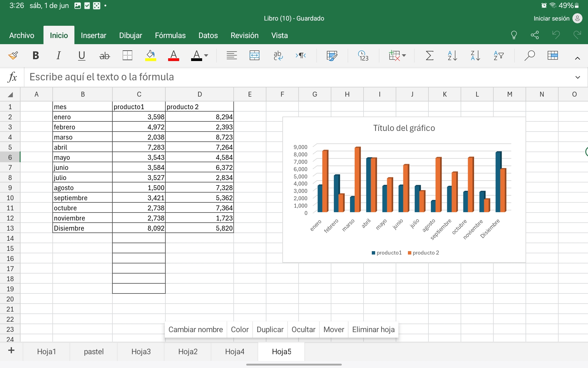The image size is (588, 368).
Task: Click the share icon in the ribbon
Action: 535,35
